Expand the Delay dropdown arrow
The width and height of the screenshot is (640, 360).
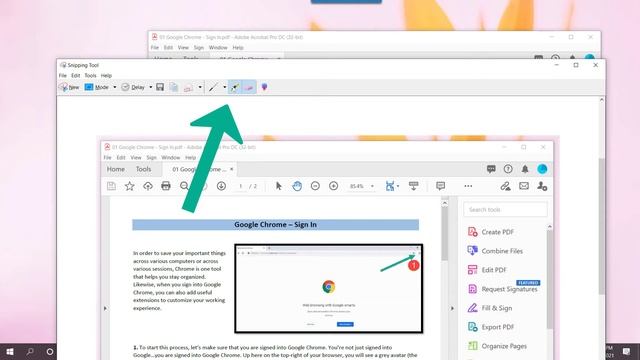151,87
